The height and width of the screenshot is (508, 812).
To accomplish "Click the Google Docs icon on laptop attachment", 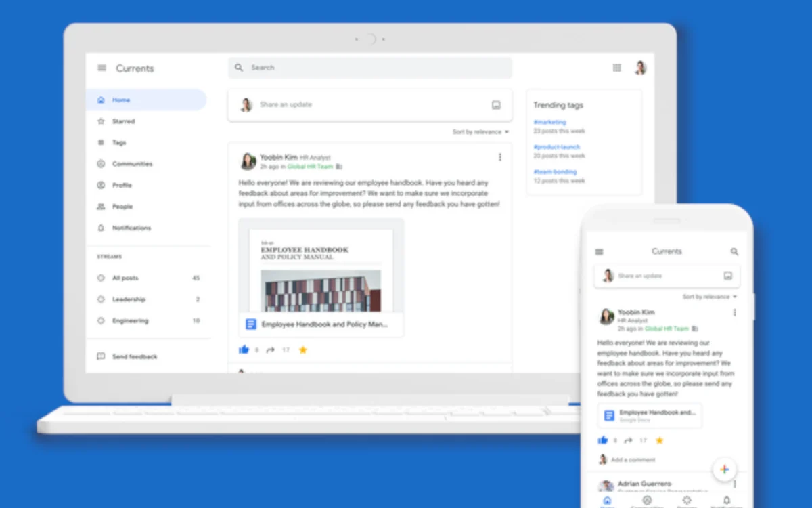I will [251, 324].
